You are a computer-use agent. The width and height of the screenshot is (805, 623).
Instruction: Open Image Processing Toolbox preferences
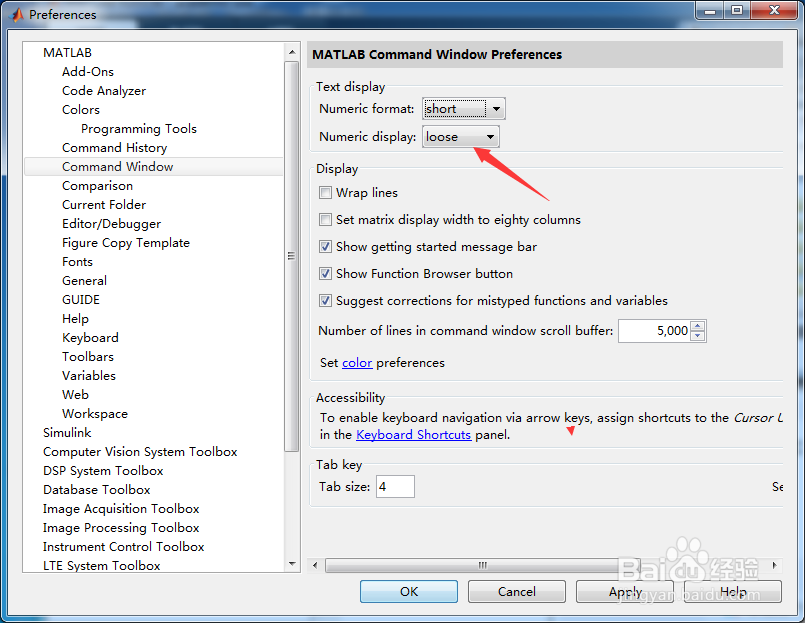pos(121,528)
